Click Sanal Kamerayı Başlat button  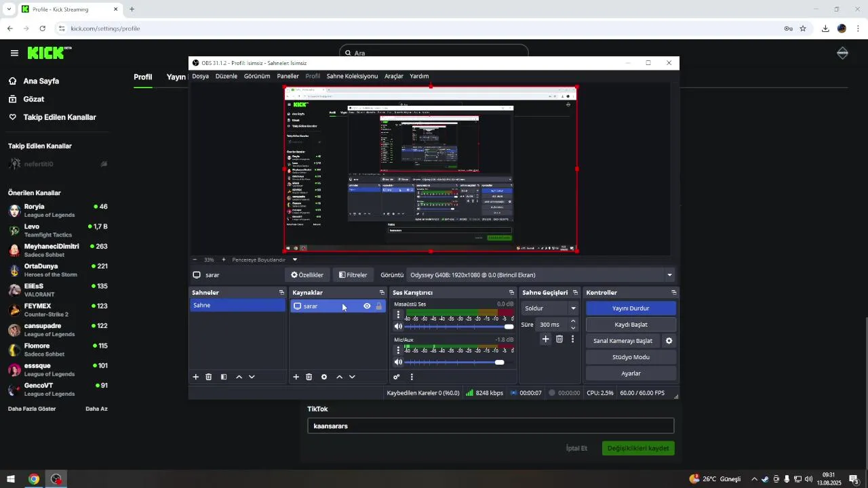(623, 341)
